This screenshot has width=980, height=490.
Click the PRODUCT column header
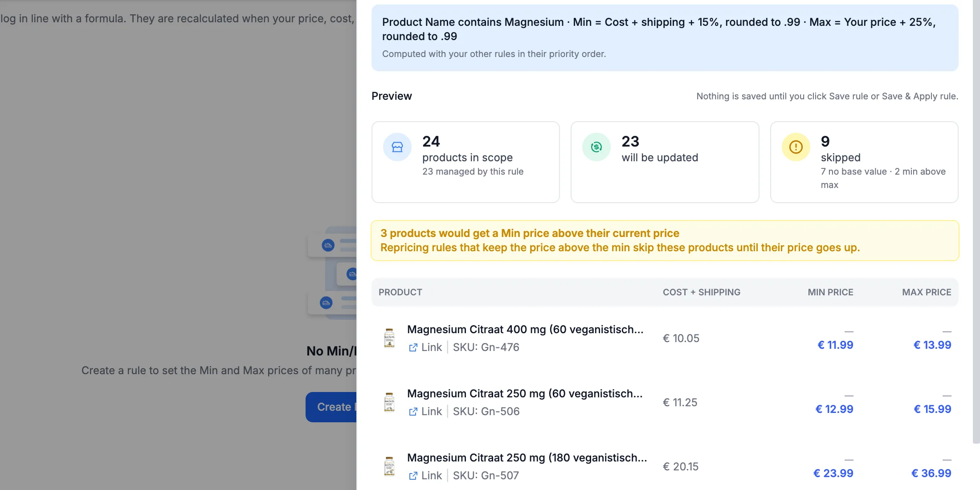(x=400, y=292)
